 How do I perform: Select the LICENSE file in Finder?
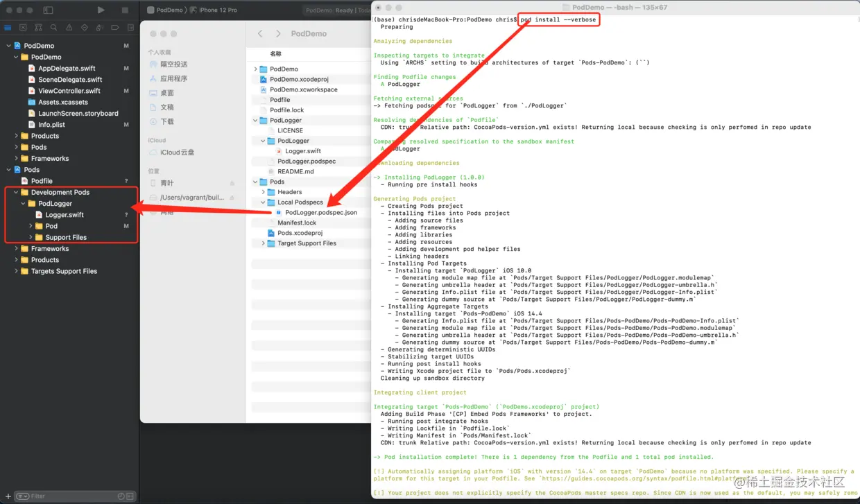tap(290, 130)
